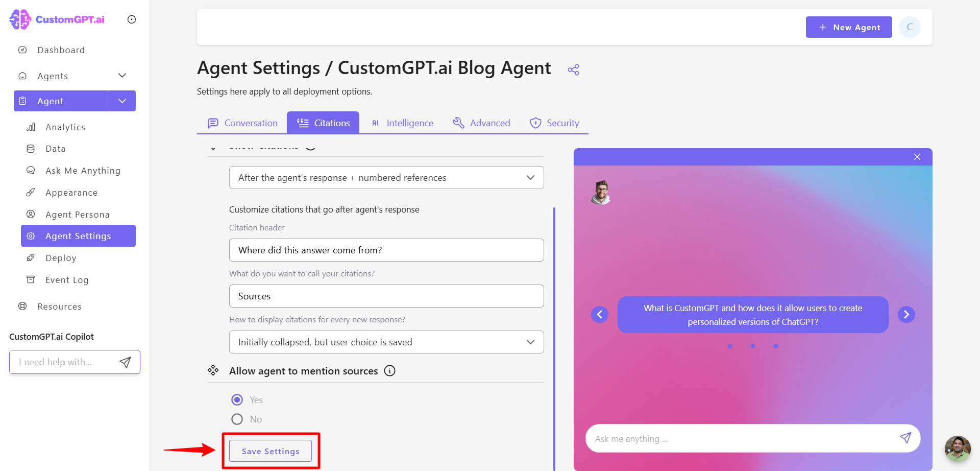Viewport: 980px width, 471px height.
Task: Open Analytics page
Action: pyautogui.click(x=65, y=127)
